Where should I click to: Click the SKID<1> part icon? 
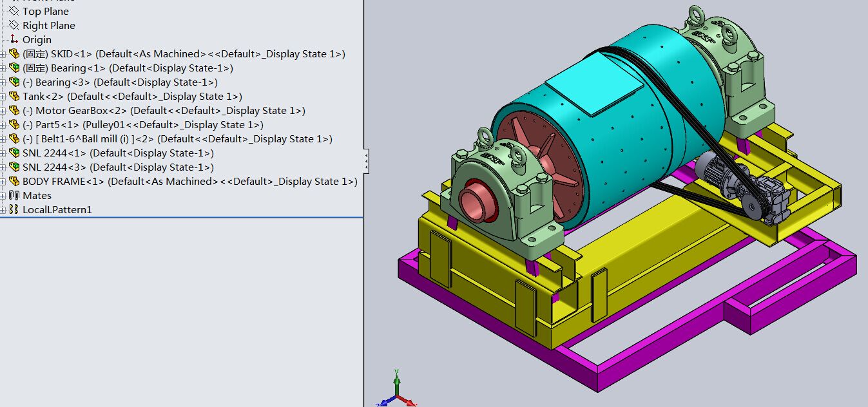tap(14, 54)
